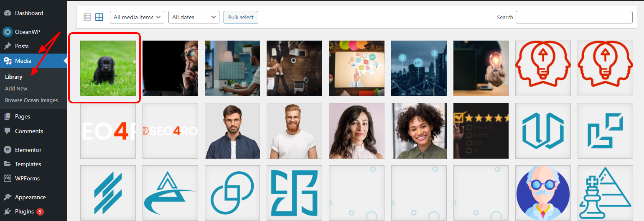Focus the media Search field

coord(574,17)
